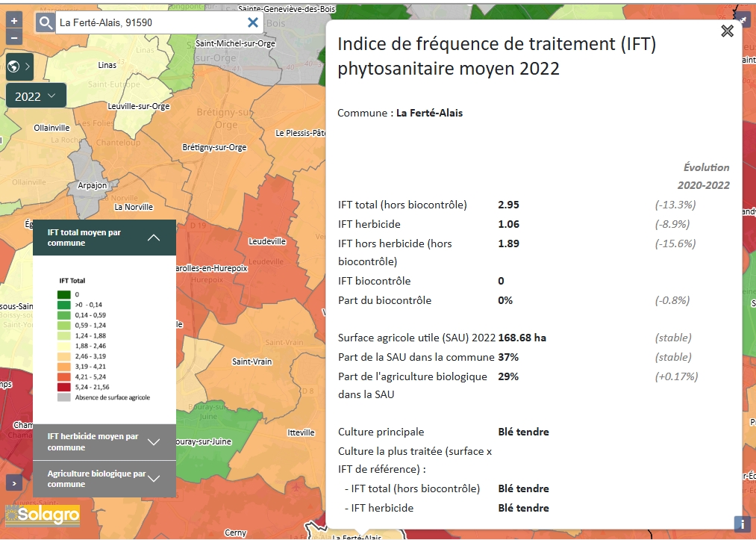Clear the La Ferté-Alais search text
The image size is (756, 540).
(x=253, y=22)
